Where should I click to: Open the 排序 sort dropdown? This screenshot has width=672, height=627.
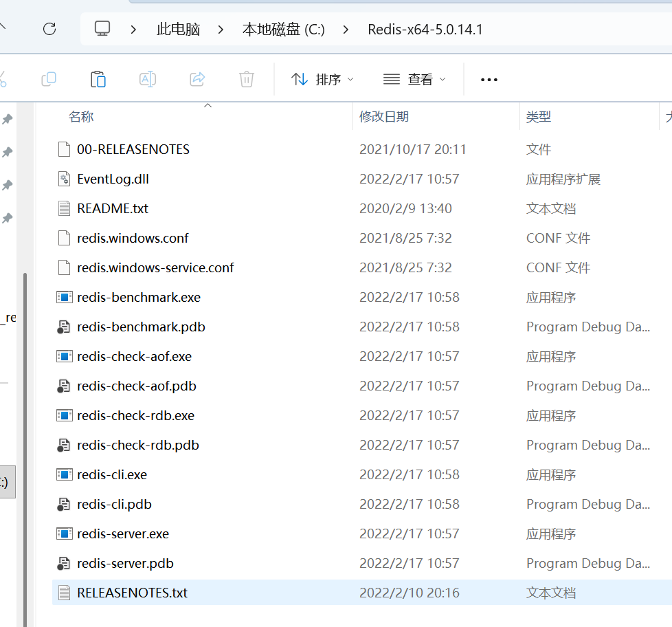[322, 79]
